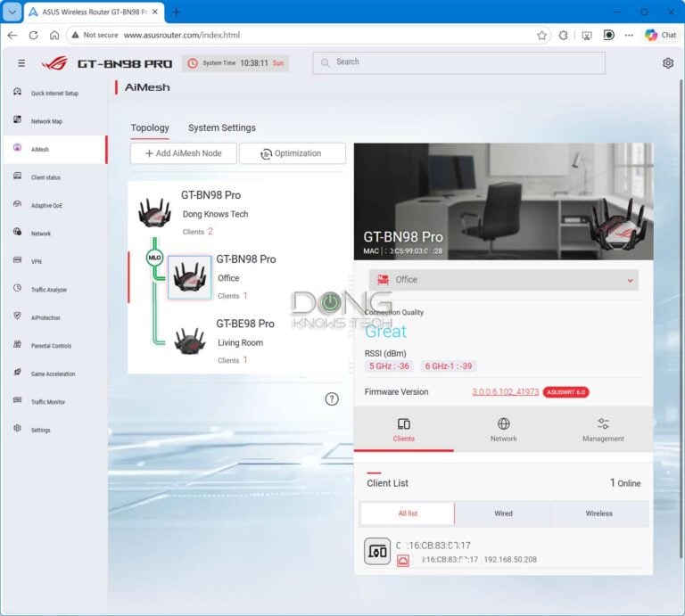
Task: Open a new browser tab
Action: point(176,12)
